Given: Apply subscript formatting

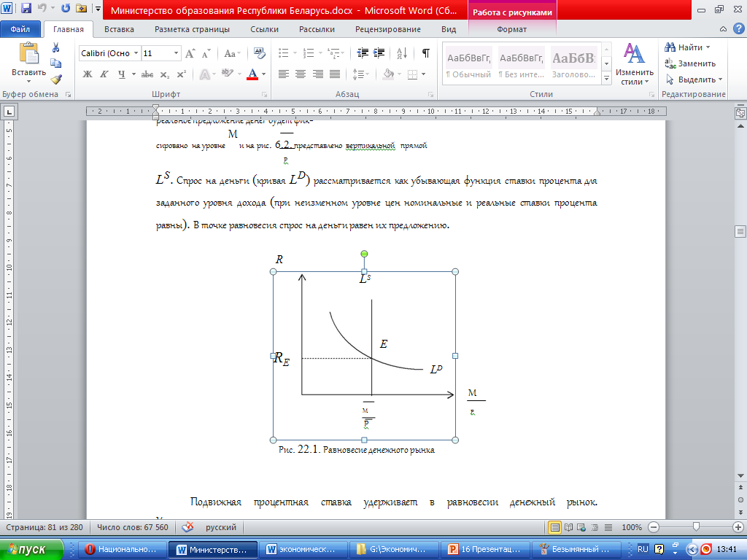Looking at the screenshot, I should 164,74.
